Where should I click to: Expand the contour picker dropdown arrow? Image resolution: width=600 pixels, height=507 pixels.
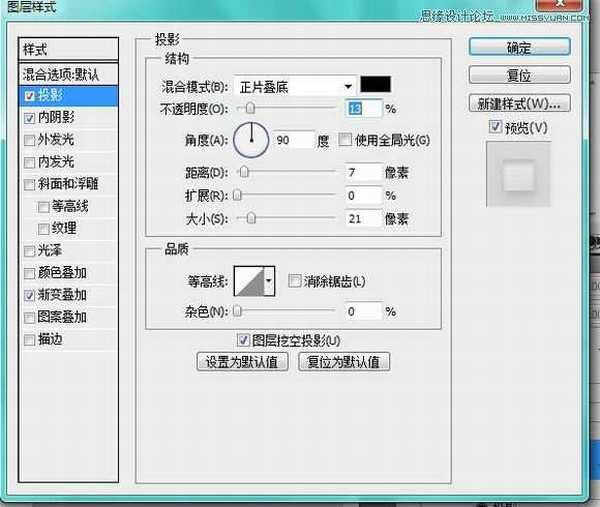268,283
